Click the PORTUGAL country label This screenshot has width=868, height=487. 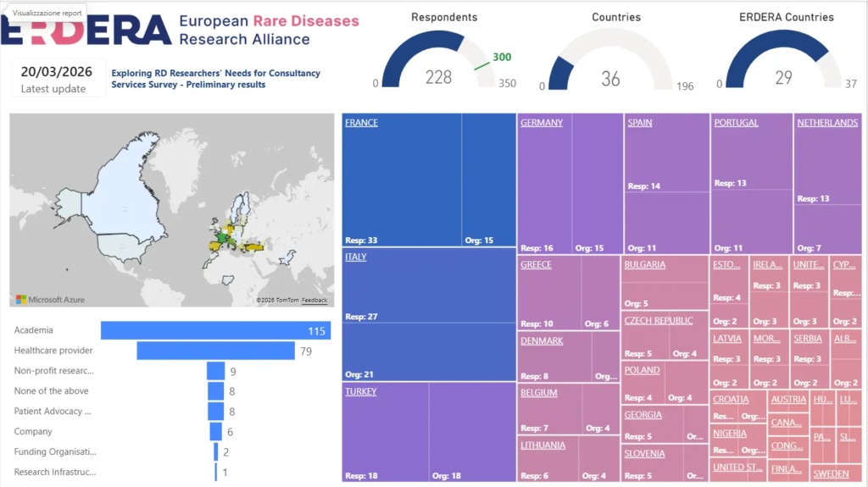click(736, 123)
